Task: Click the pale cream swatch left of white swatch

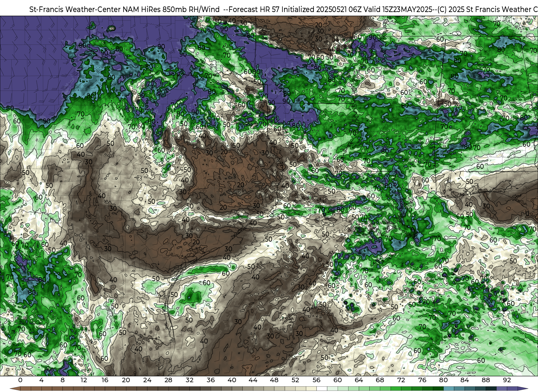Action: coord(311,389)
